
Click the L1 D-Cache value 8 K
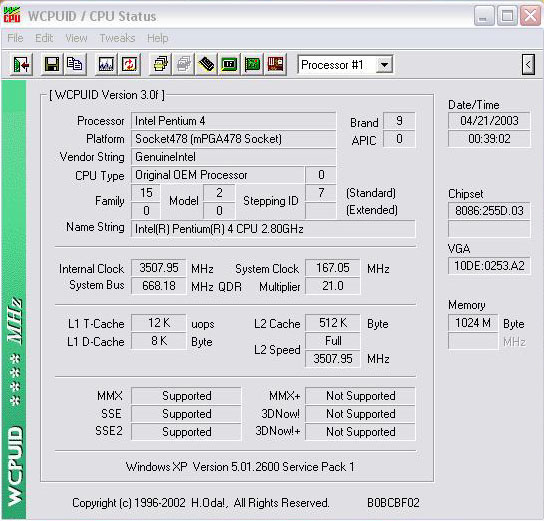[159, 341]
